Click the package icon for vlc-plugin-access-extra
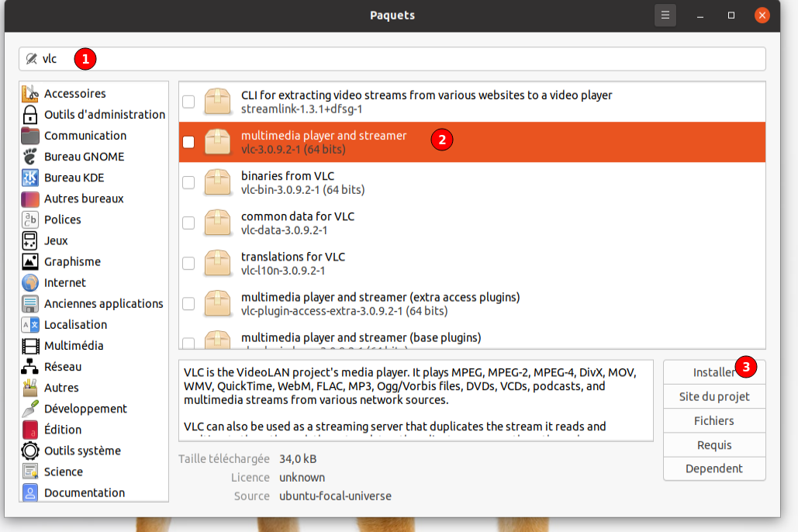Screen dimensions: 798x532 tap(217, 303)
